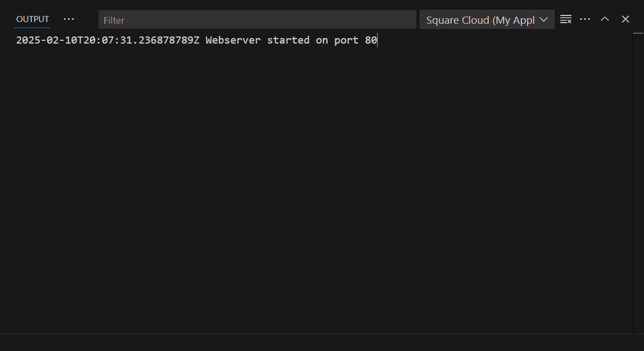The width and height of the screenshot is (644, 351).
Task: Click the word started in log line
Action: (x=288, y=40)
